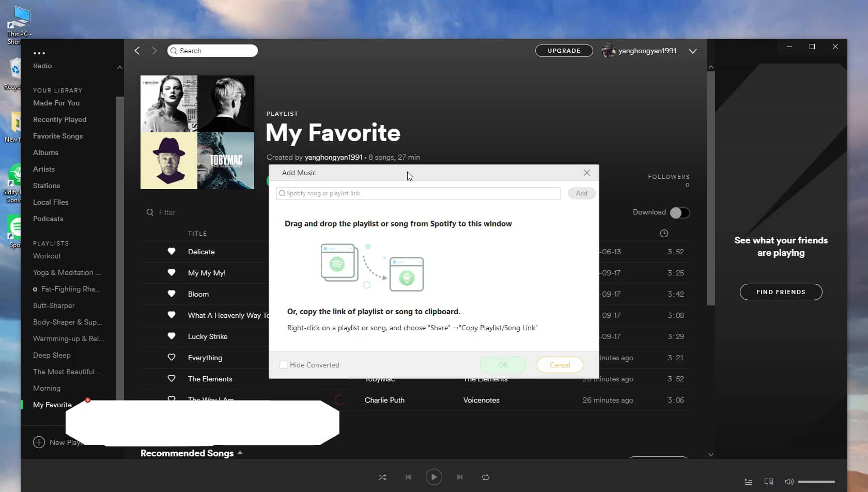The width and height of the screenshot is (868, 492).
Task: Click the FIND FRIENDS button
Action: pos(781,291)
